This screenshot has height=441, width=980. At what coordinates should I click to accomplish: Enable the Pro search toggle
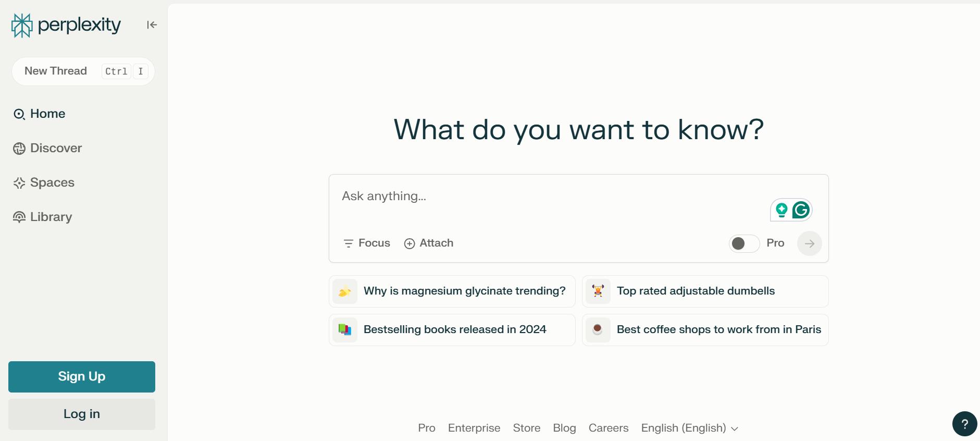click(743, 243)
